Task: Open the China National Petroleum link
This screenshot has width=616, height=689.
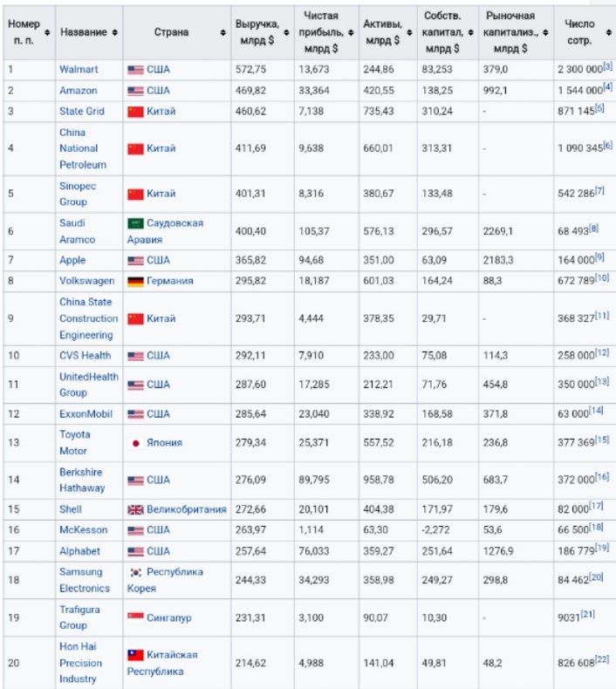Action: coord(83,148)
